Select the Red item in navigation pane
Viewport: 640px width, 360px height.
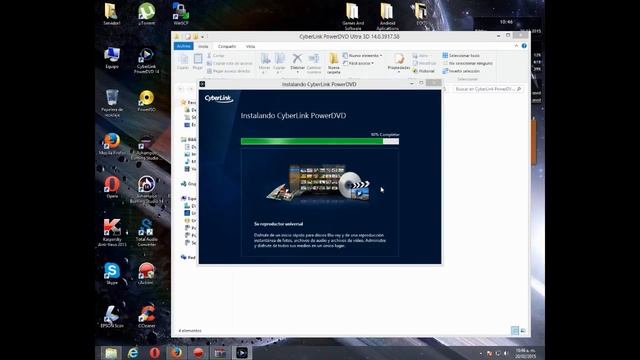pos(188,257)
